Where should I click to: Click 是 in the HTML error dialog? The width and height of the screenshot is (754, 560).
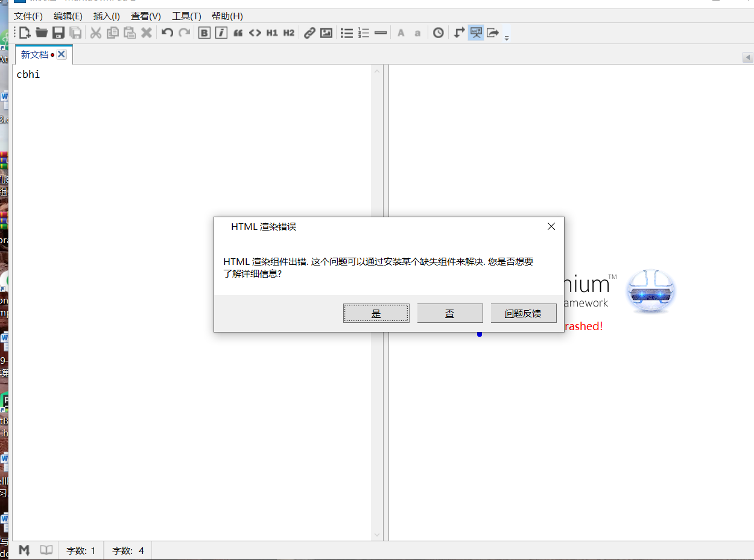(x=376, y=313)
